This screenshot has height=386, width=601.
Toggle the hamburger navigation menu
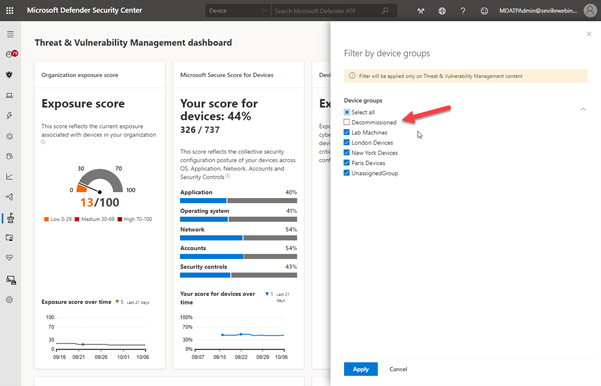tap(10, 34)
